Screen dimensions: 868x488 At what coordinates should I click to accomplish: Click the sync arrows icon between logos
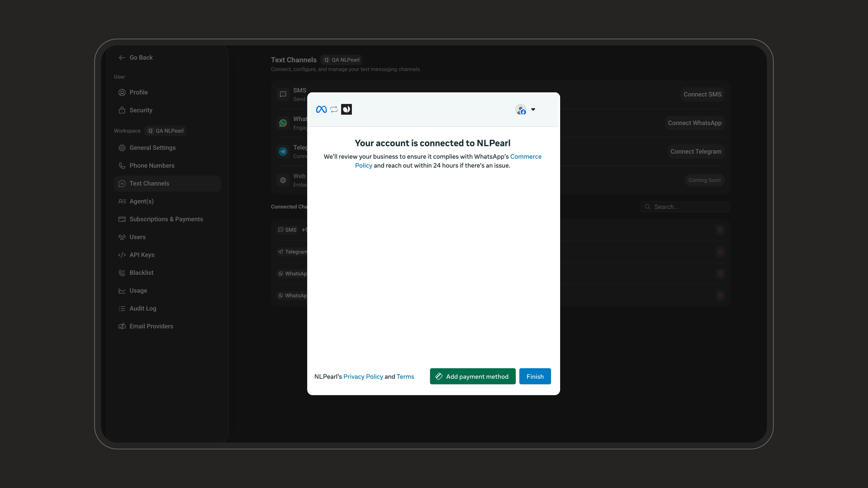click(334, 109)
